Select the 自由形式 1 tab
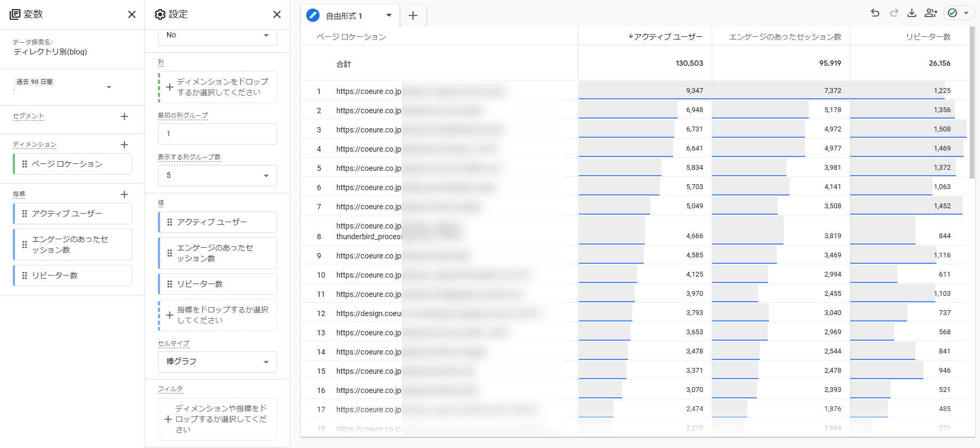980x448 pixels. coord(344,16)
